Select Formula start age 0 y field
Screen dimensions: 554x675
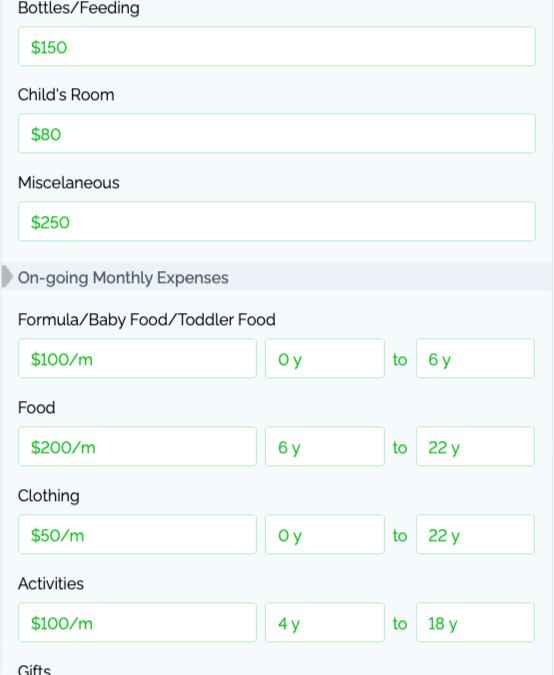(x=325, y=359)
